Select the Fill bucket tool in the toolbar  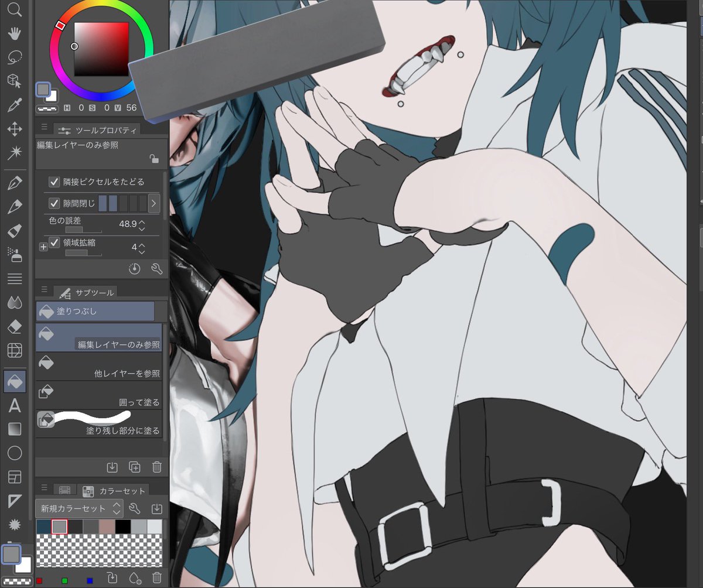(x=15, y=381)
